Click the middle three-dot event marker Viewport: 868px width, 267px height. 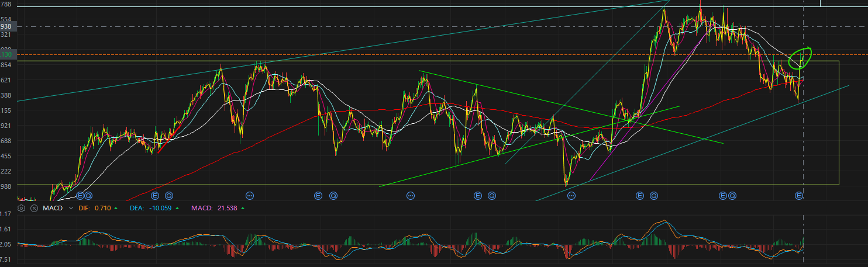411,195
